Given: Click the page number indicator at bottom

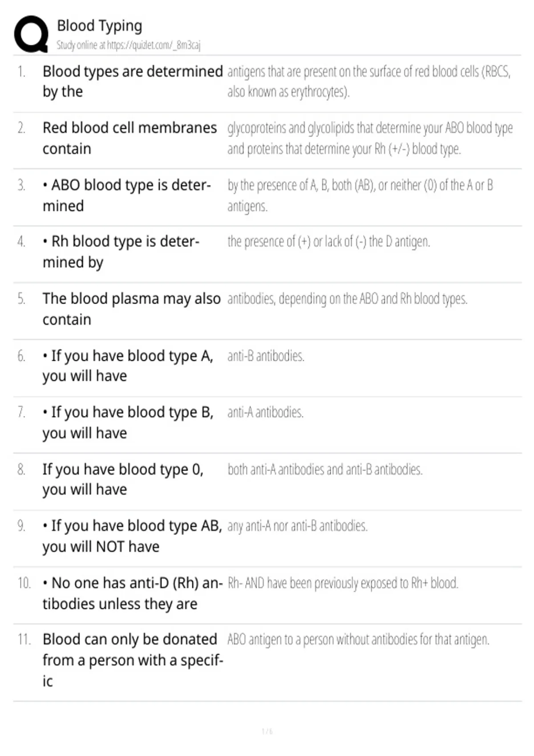Looking at the screenshot, I should tap(267, 731).
